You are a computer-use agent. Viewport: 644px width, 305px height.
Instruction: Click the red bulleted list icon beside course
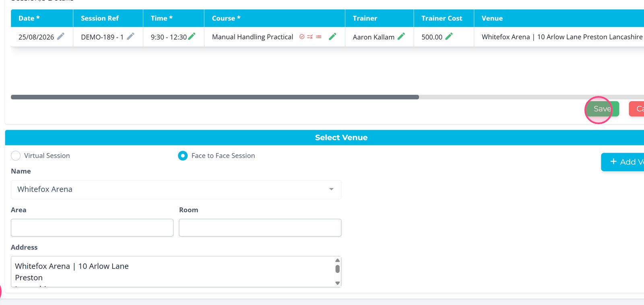point(319,37)
